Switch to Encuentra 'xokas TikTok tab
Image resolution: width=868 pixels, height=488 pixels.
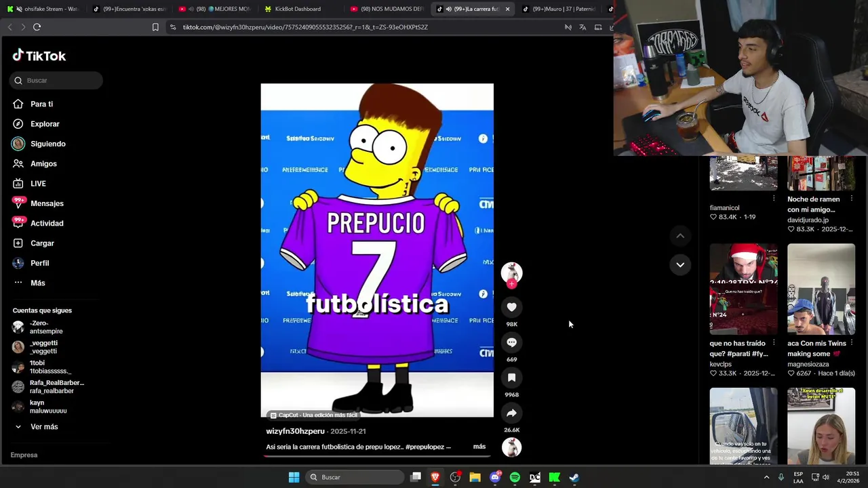pos(129,9)
